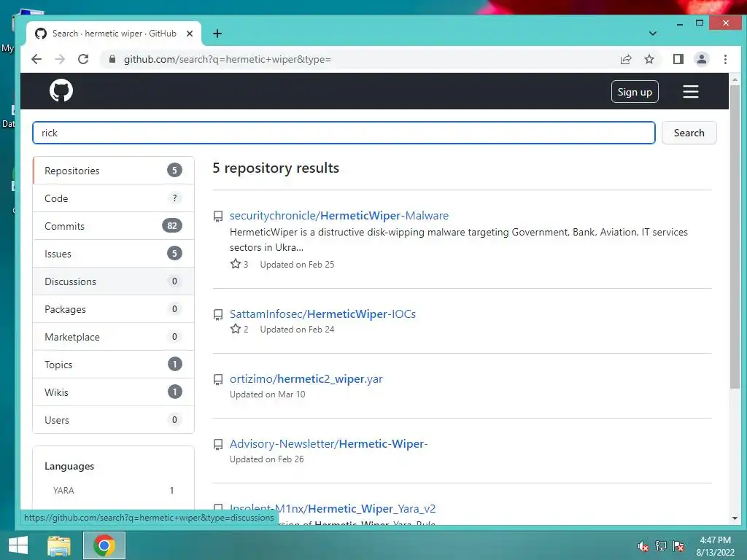747x560 pixels.
Task: Open the hamburger navigation menu
Action: pos(690,91)
